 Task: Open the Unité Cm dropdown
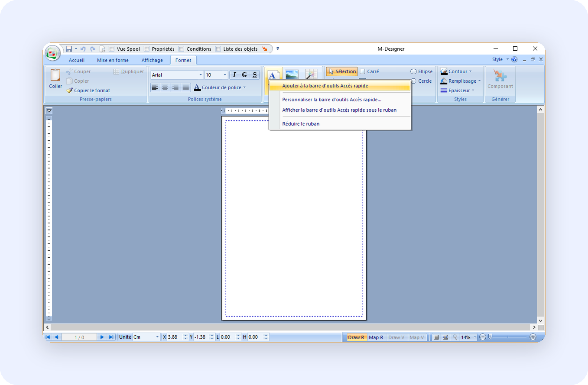(x=157, y=337)
